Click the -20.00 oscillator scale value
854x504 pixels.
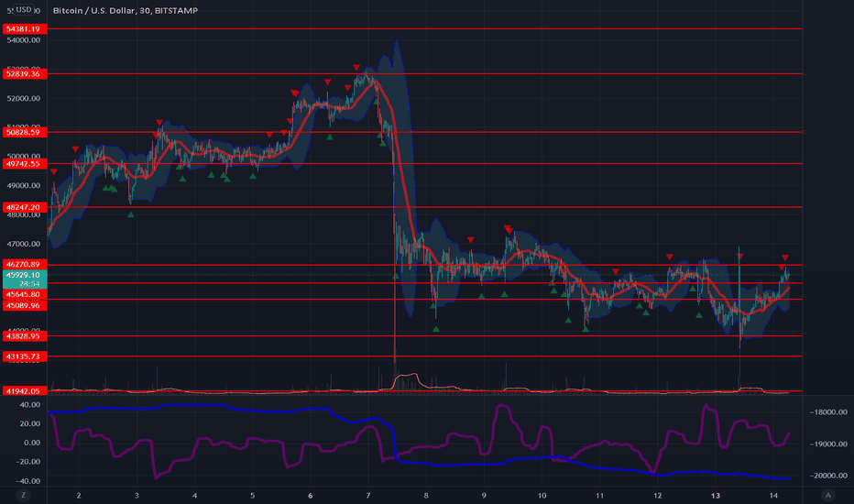pos(28,462)
